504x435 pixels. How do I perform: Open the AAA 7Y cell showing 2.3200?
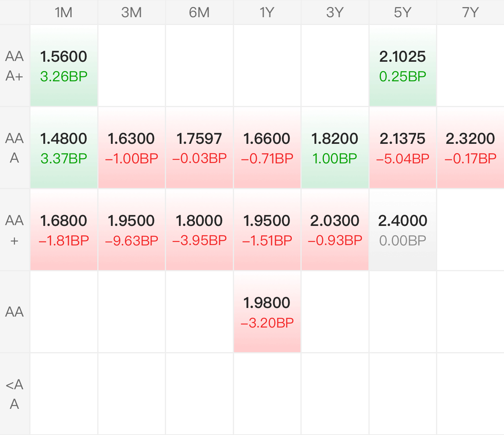pos(470,148)
